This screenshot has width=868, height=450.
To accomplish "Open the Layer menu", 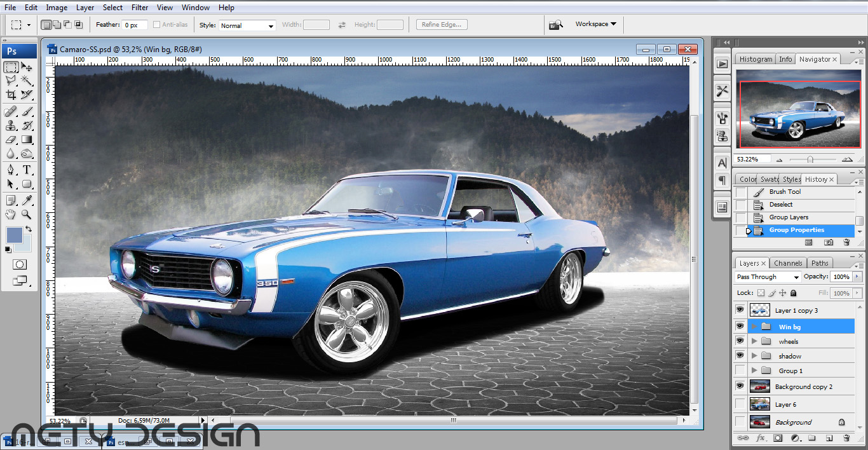I will click(85, 8).
